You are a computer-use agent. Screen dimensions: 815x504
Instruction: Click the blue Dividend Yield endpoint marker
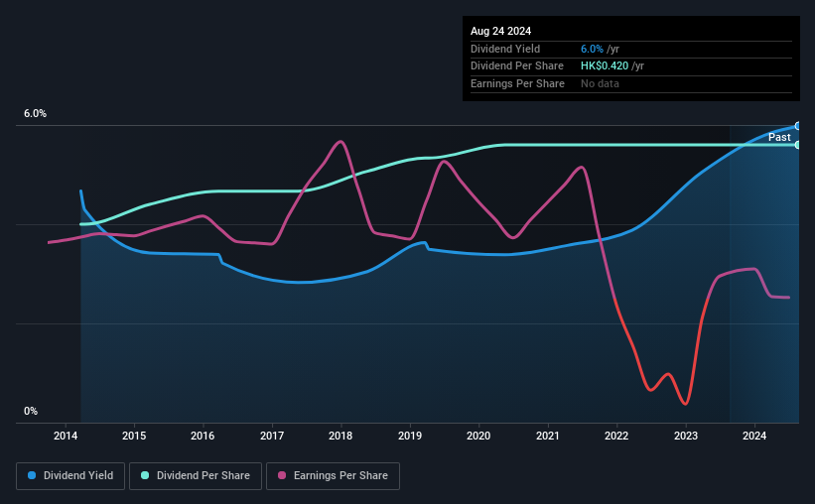[797, 126]
